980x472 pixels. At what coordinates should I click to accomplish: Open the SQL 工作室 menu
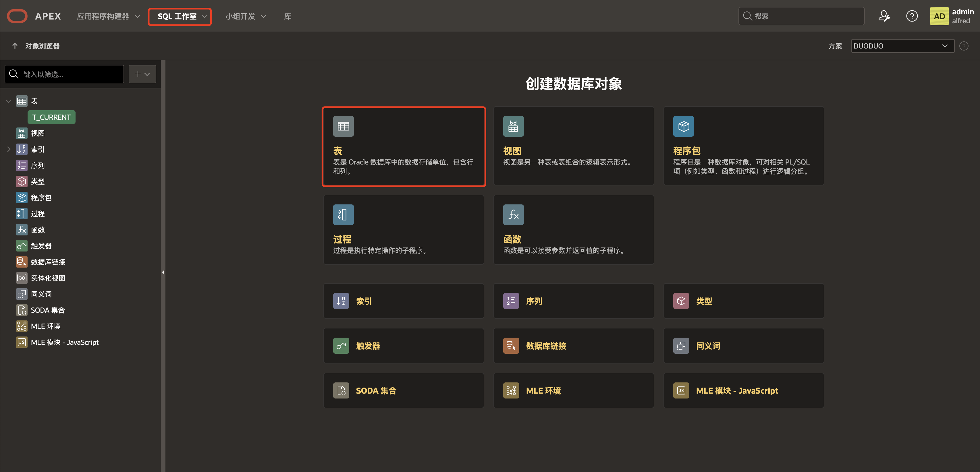[x=180, y=17]
